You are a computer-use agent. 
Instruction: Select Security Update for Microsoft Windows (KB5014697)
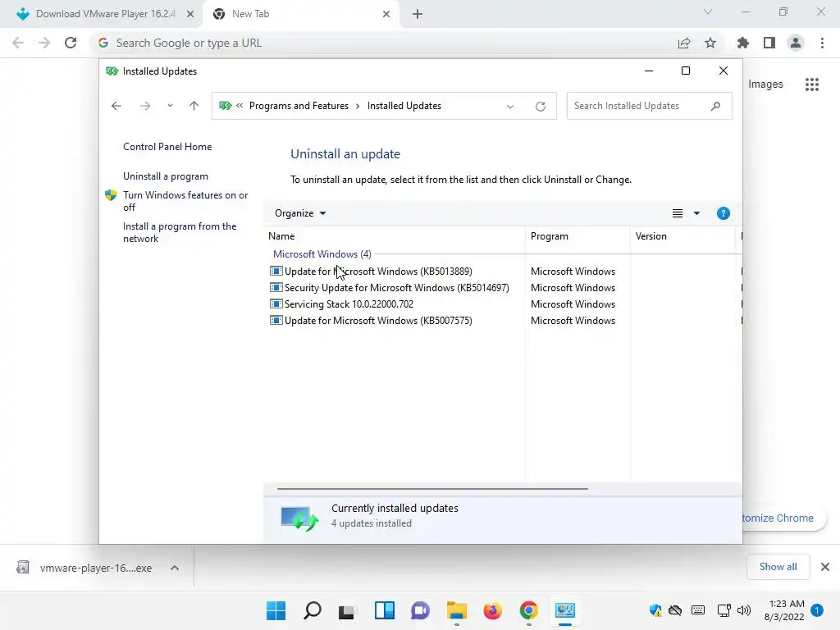pyautogui.click(x=396, y=288)
